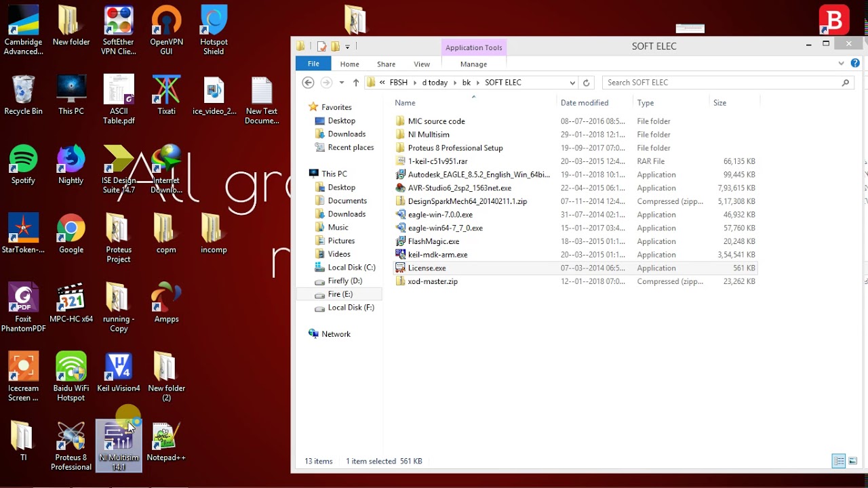This screenshot has width=868, height=488.
Task: Click the Refresh button in address bar
Action: point(587,83)
